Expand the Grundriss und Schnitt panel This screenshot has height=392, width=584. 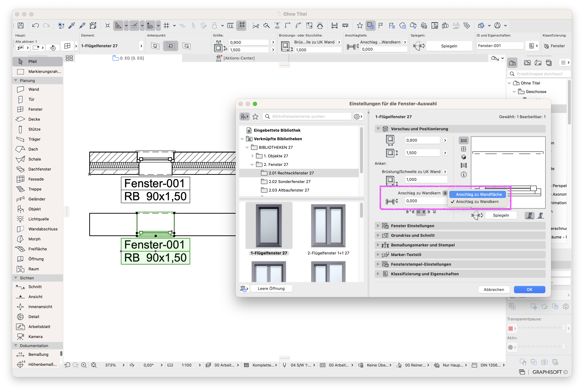460,236
